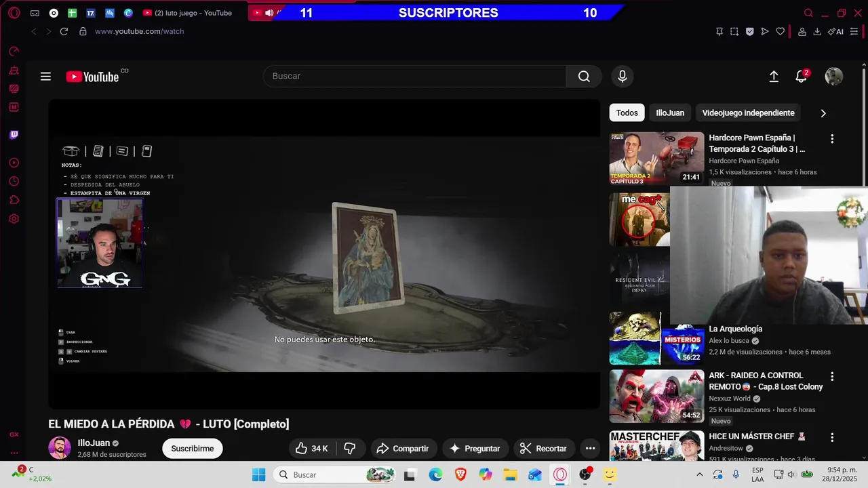Open Brave browser from taskbar
Viewport: 868px width, 488px height.
(460, 474)
